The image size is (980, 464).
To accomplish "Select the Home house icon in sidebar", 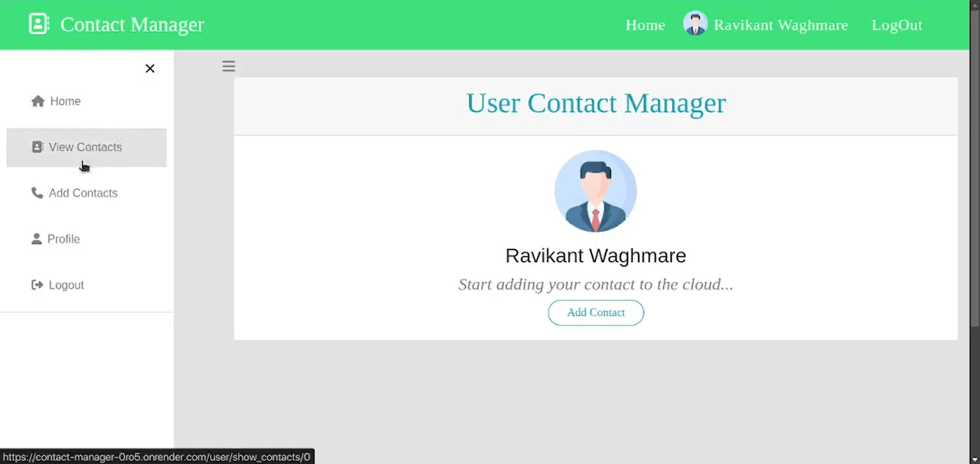I will pyautogui.click(x=37, y=101).
